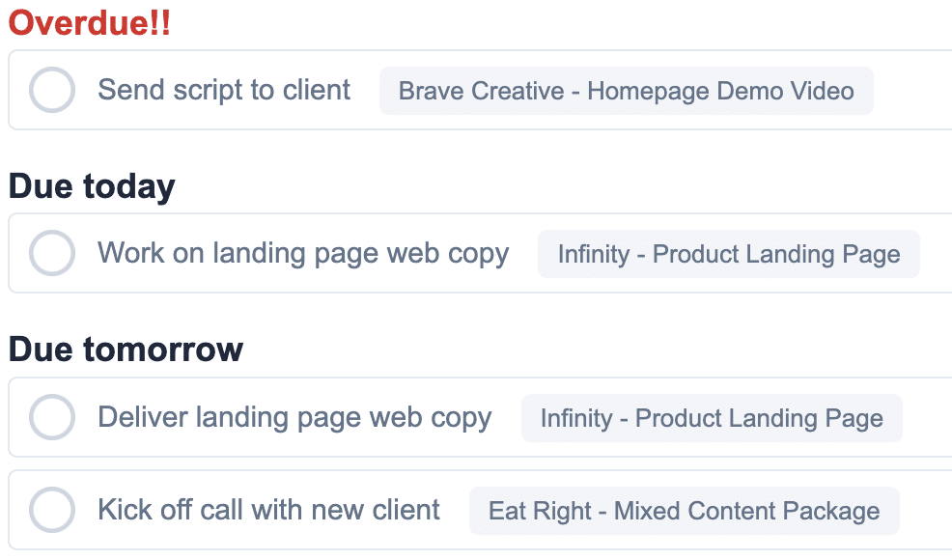This screenshot has height=560, width=952.
Task: Open the 'Work on landing page web copy' task
Action: coord(303,254)
